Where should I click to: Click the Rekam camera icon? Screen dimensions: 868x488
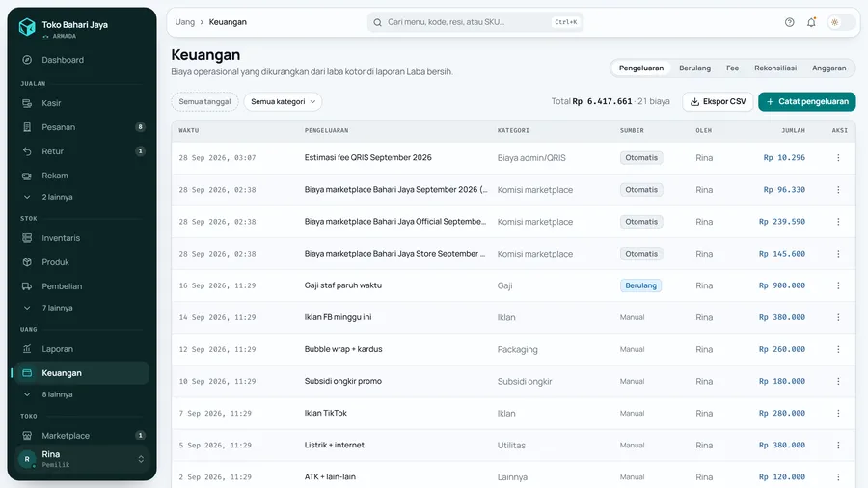coord(27,176)
